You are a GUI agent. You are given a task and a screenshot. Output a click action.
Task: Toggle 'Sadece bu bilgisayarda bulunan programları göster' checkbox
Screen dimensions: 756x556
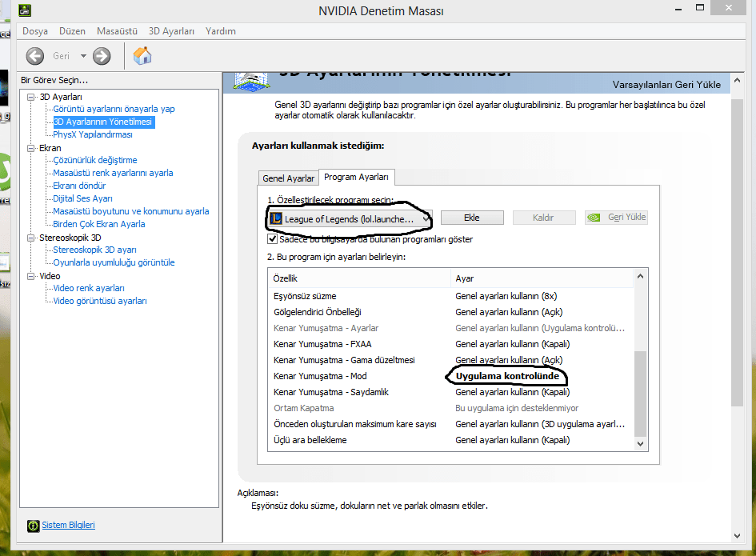pos(273,239)
